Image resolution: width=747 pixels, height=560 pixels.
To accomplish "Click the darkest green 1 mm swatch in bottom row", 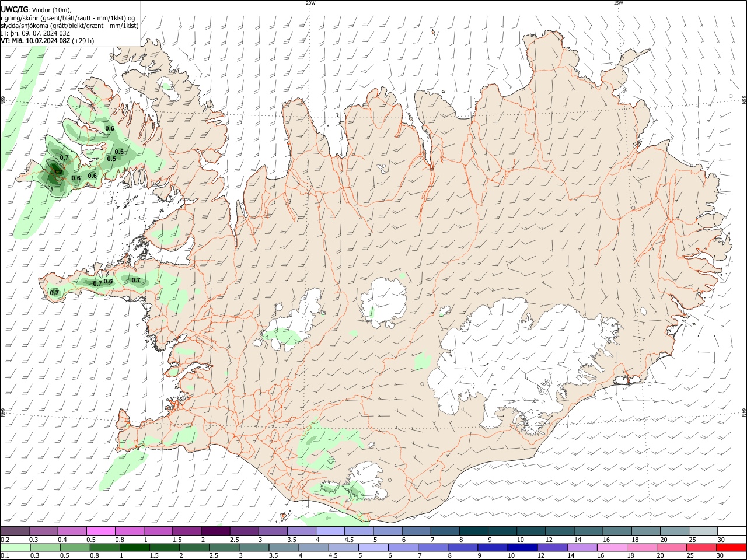I will click(x=134, y=547).
